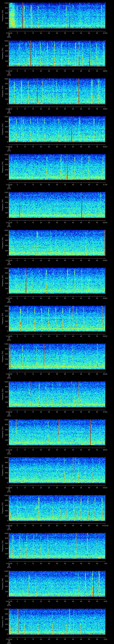Focus the spectrogram panel starting at 13:58:00
This screenshot has width=114, height=644.
(x=57, y=470)
